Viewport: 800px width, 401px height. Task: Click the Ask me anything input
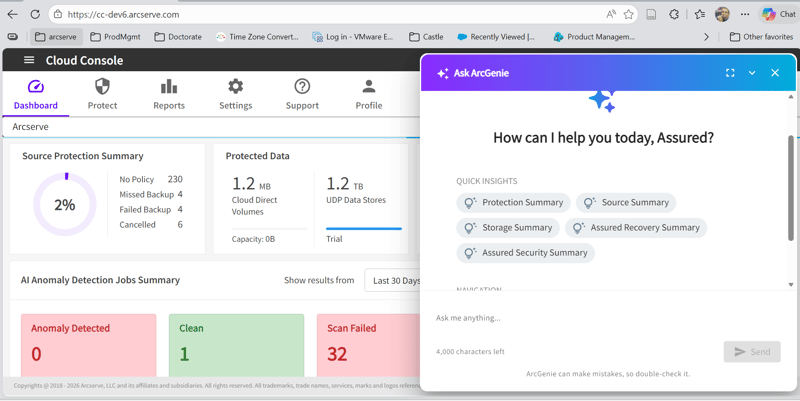click(x=607, y=318)
